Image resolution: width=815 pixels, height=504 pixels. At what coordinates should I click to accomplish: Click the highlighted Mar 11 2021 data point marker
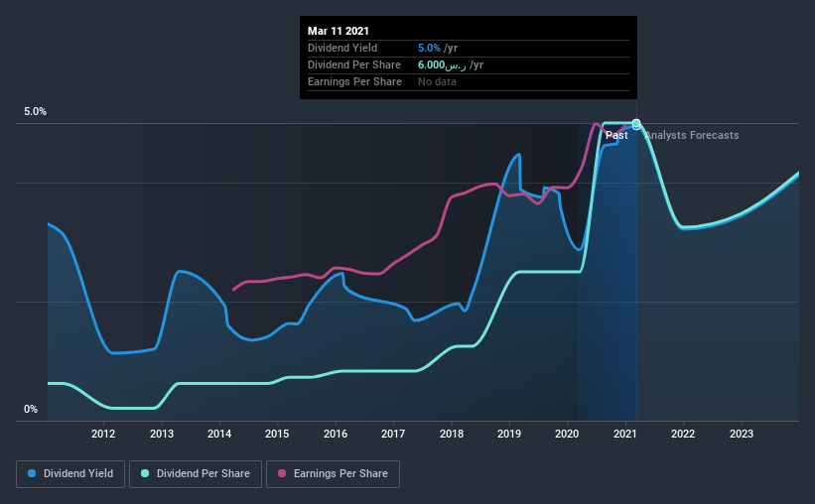tap(636, 124)
